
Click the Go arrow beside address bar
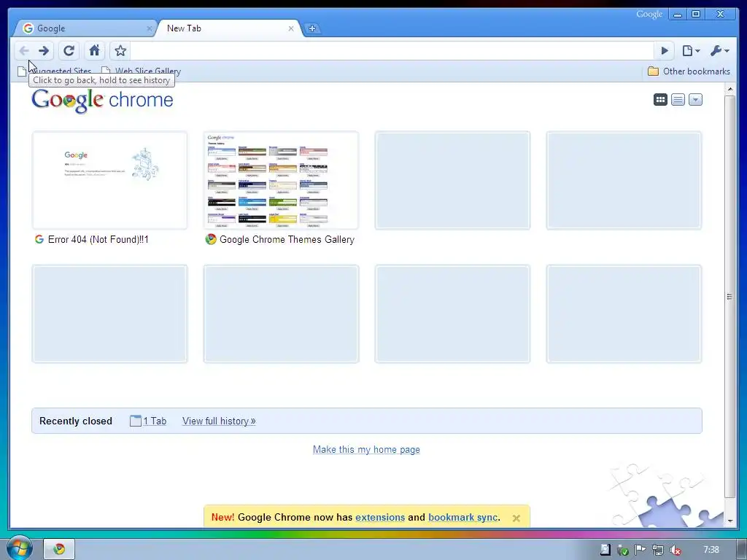pos(665,50)
